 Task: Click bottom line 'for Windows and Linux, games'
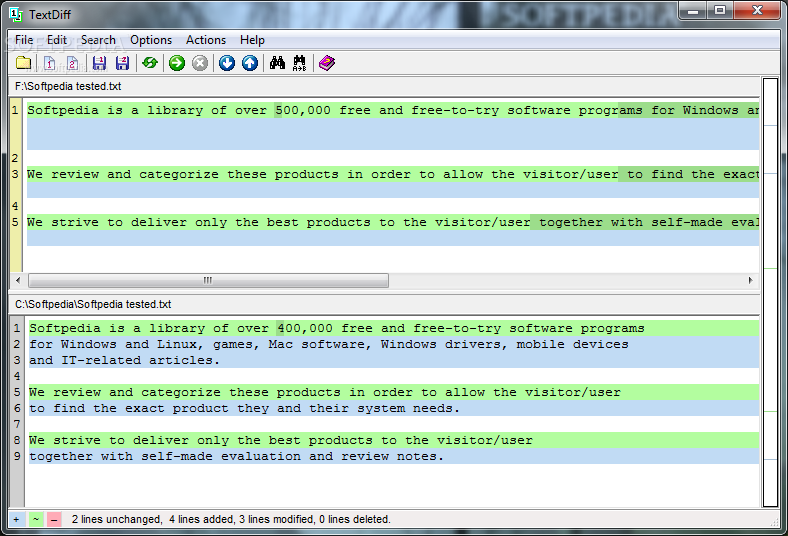point(393,344)
